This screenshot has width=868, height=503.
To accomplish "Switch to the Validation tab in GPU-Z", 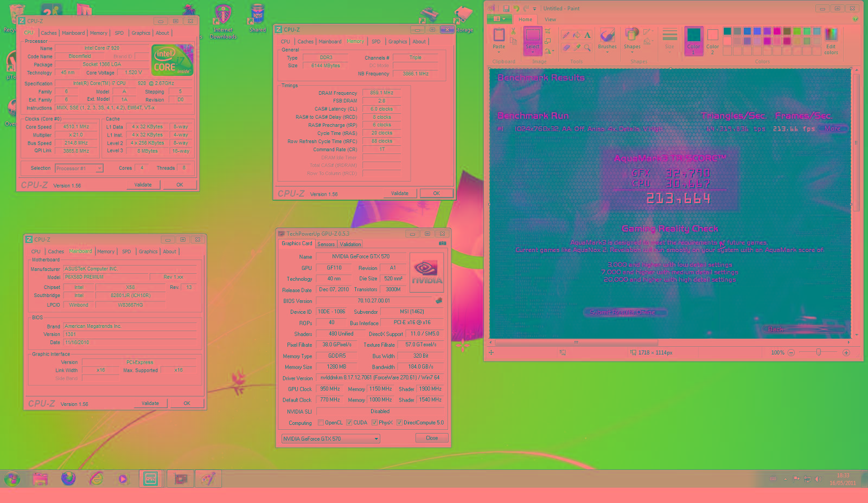I will (x=350, y=244).
